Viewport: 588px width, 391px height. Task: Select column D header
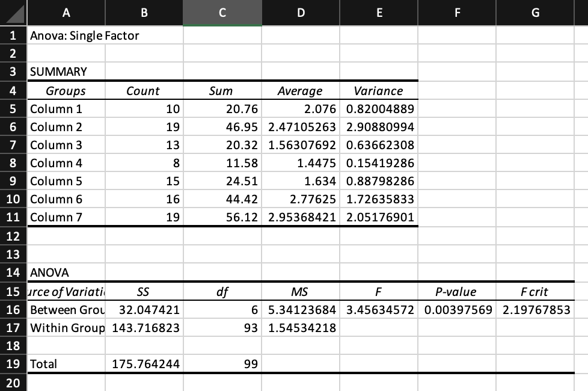(x=301, y=13)
